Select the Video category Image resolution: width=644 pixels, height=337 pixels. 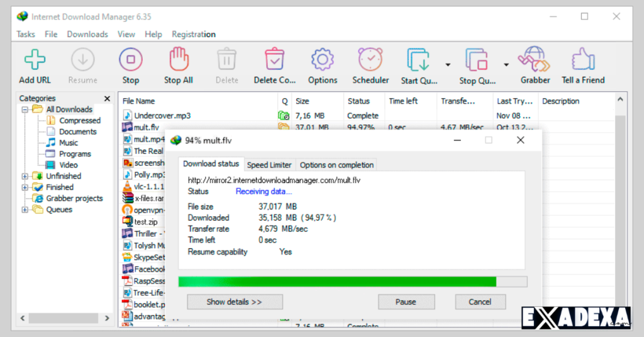click(68, 165)
